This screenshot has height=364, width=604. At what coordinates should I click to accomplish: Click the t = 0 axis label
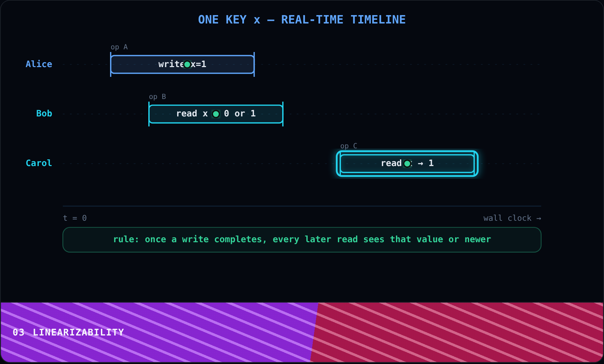coord(75,218)
